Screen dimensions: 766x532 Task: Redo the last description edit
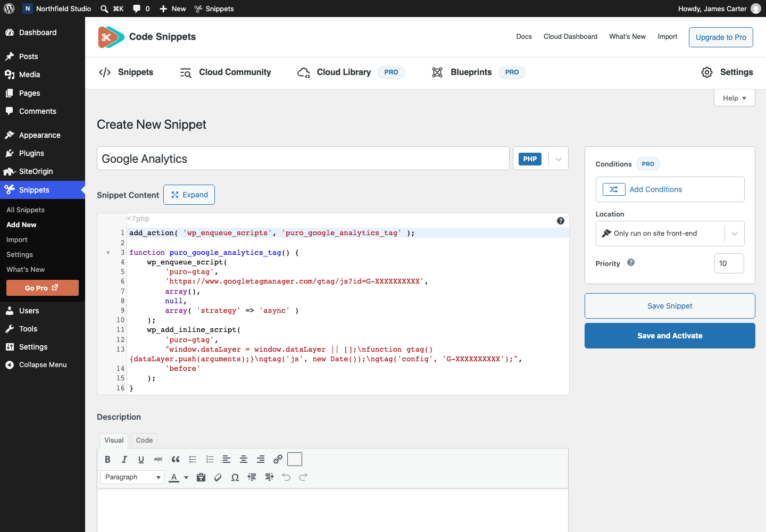[x=303, y=477]
